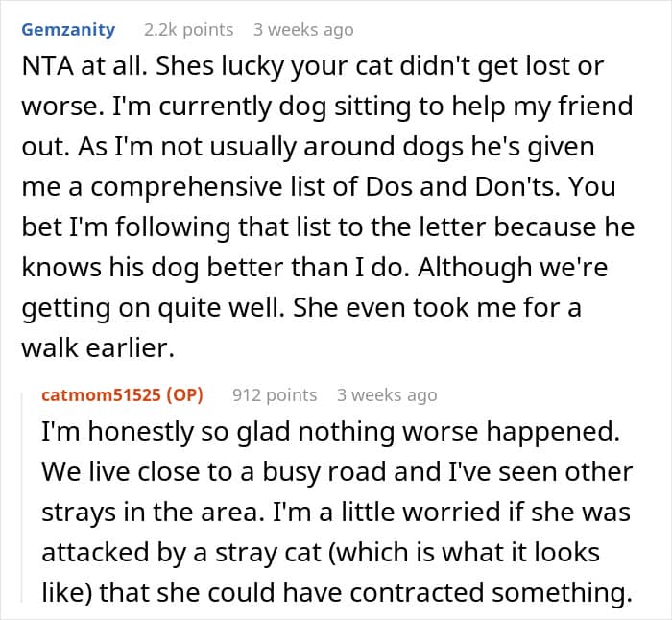This screenshot has width=672, height=620.
Task: Click the 2.2k points score
Action: [188, 30]
